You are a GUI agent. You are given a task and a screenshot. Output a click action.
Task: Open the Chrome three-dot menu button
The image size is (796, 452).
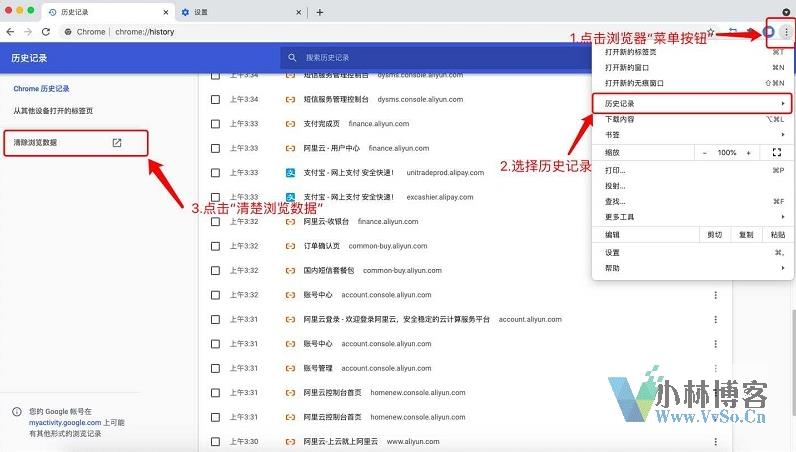(x=786, y=32)
